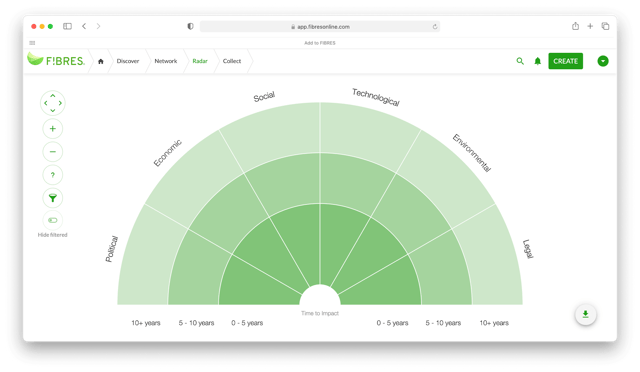This screenshot has width=640, height=372.
Task: Pan the radar up arrow
Action: 53,96
